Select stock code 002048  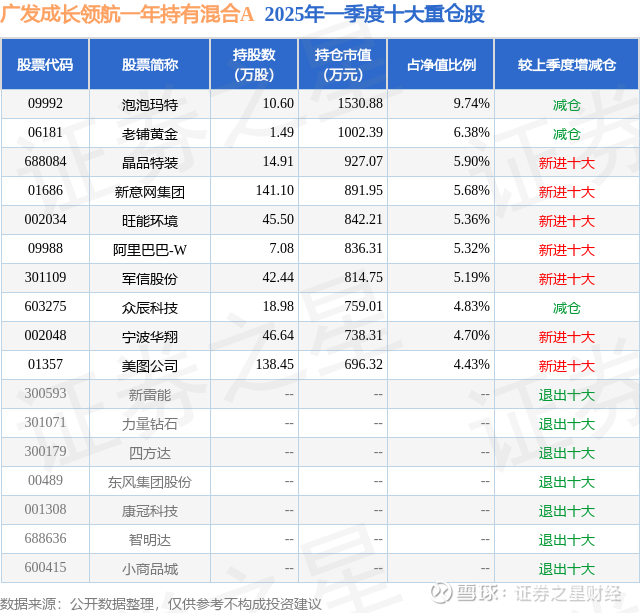(45, 335)
